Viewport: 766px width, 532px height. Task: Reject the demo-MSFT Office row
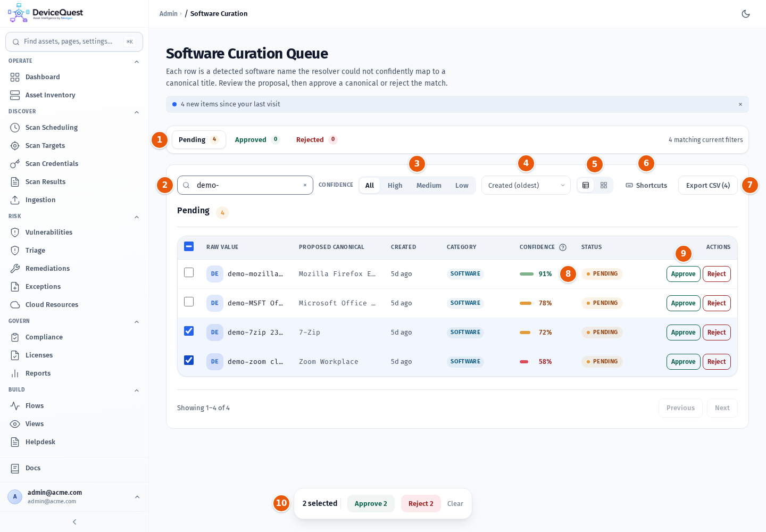point(717,303)
